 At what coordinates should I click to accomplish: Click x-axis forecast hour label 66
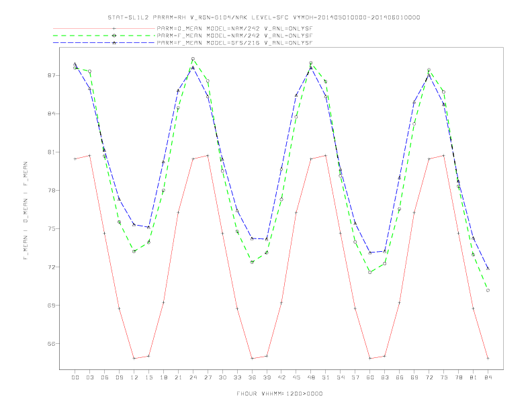[400, 377]
